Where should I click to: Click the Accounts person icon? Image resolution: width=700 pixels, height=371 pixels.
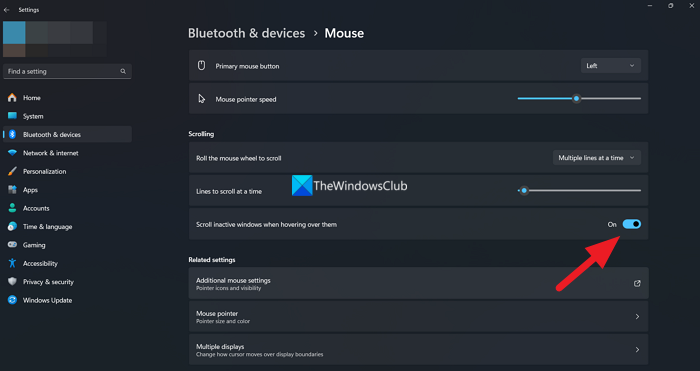click(12, 208)
